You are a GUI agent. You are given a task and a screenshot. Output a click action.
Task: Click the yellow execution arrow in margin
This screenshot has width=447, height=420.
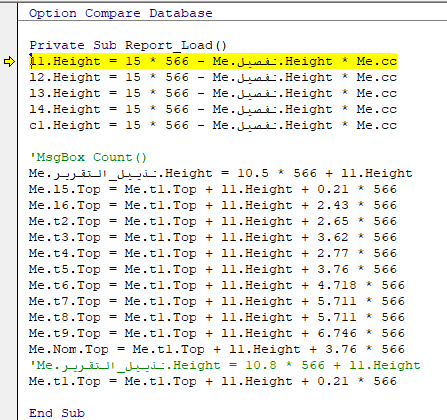pos(9,62)
